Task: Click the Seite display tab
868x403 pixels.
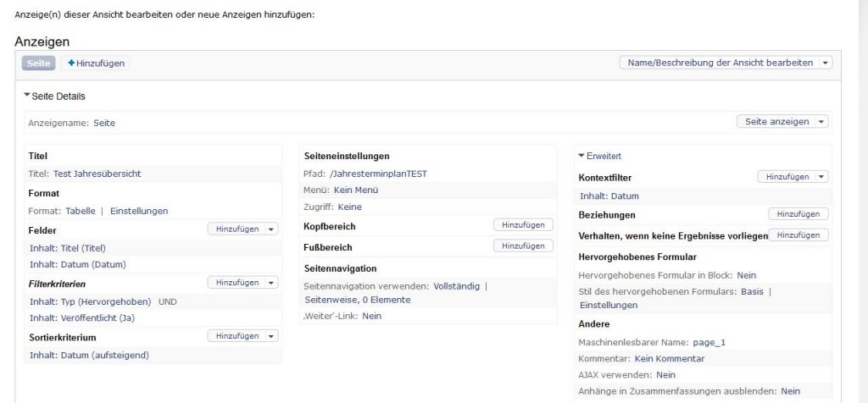Action: point(38,63)
